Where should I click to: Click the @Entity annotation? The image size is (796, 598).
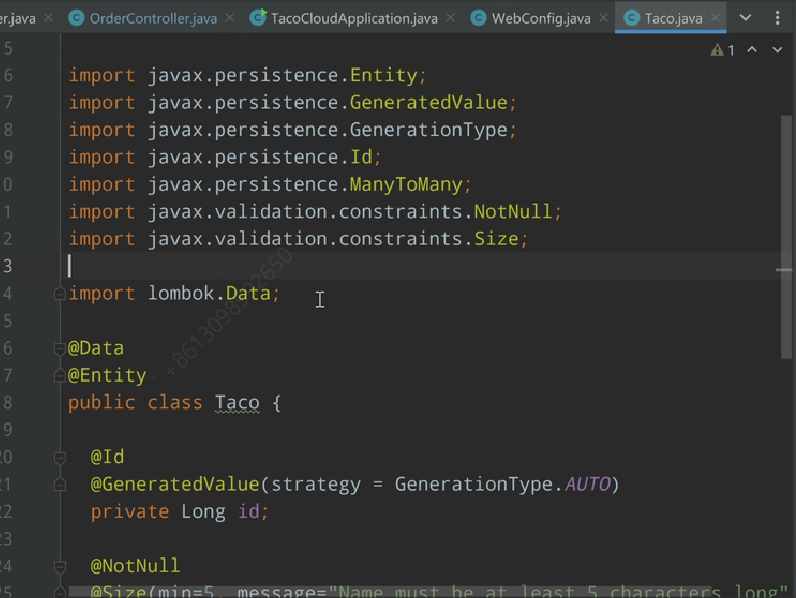pos(107,376)
